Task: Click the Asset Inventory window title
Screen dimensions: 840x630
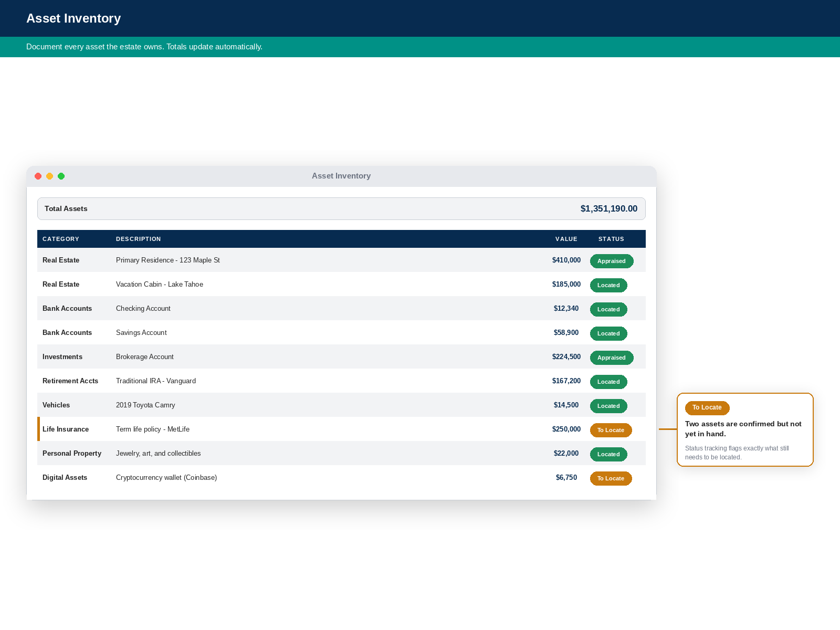Action: (x=341, y=176)
